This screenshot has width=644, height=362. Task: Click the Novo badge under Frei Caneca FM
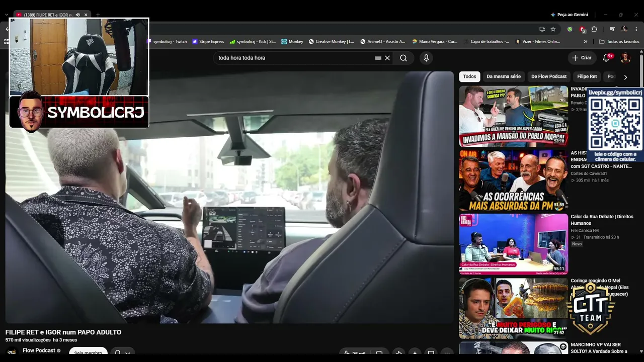(577, 244)
